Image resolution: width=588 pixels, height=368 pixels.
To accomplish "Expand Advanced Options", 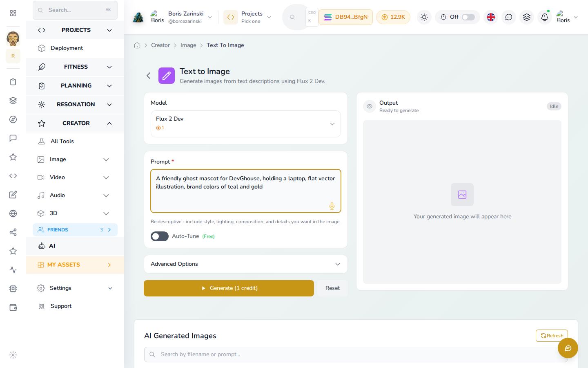I will [x=246, y=264].
